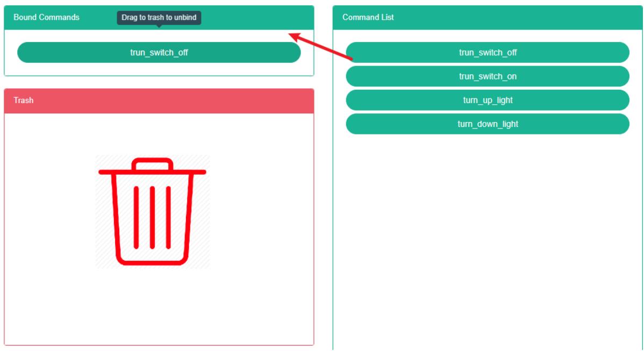644x351 pixels.
Task: Click empty area below the trash can icon
Action: coord(159,306)
